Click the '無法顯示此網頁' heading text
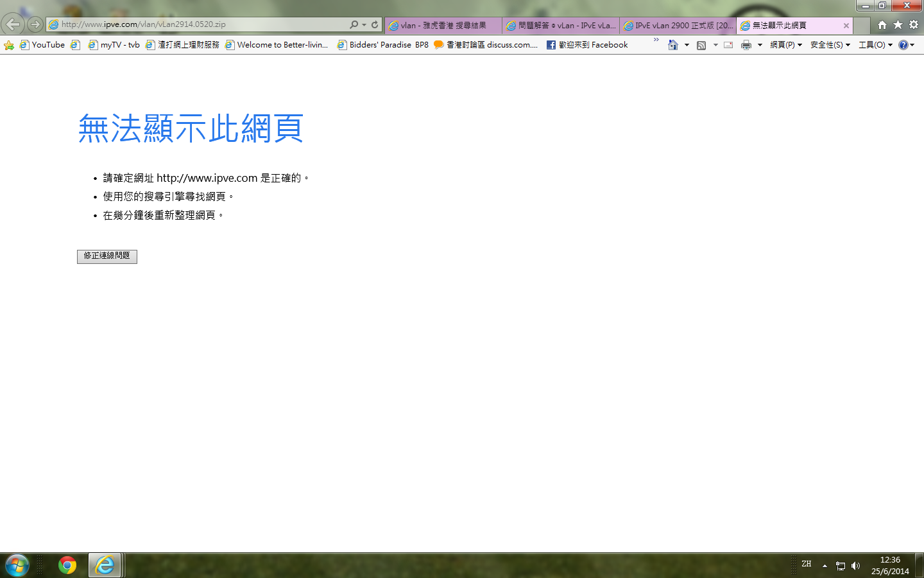 [191, 128]
